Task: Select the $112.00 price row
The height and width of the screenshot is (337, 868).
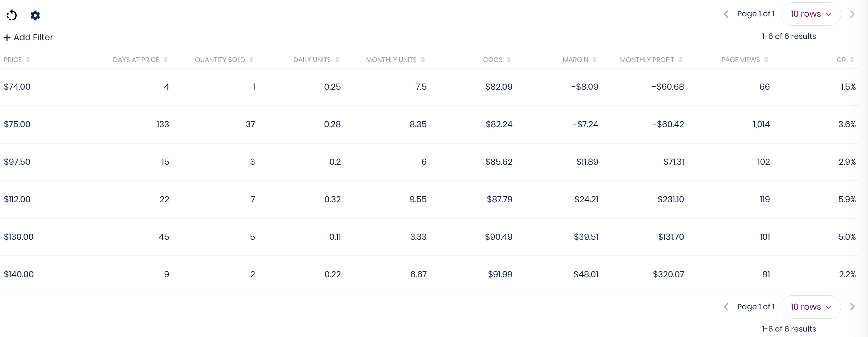Action: pyautogui.click(x=429, y=200)
